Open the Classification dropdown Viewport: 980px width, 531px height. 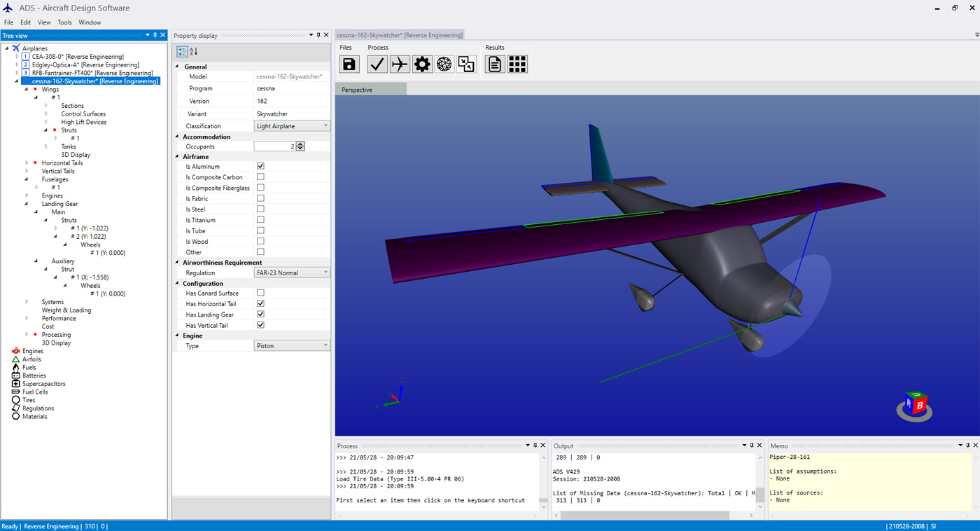[291, 126]
